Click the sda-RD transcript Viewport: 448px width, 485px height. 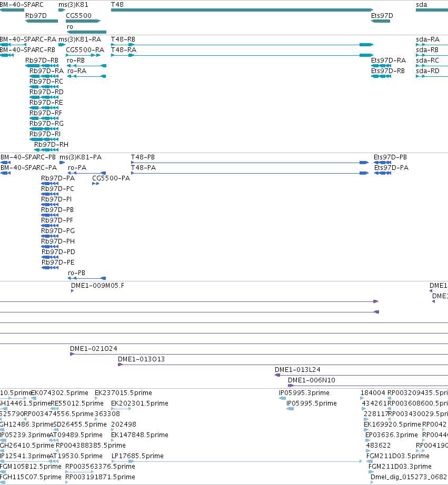pyautogui.click(x=427, y=71)
